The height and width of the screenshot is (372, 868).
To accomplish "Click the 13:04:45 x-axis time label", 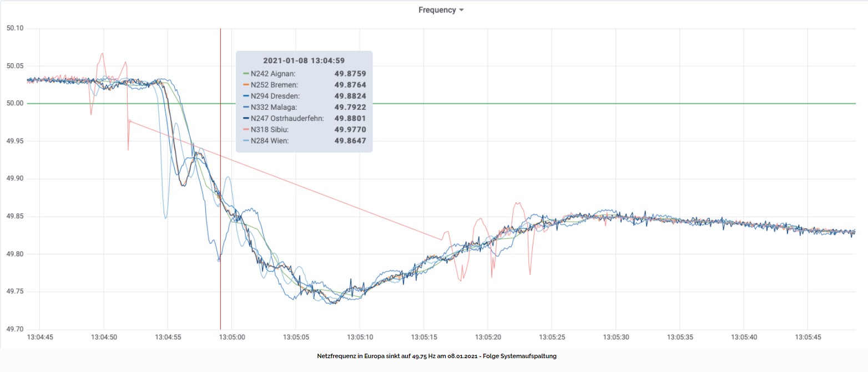I will click(x=39, y=337).
